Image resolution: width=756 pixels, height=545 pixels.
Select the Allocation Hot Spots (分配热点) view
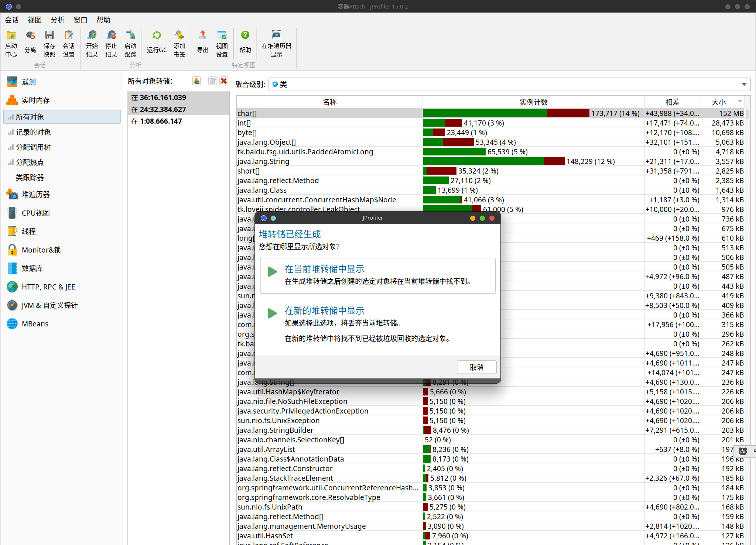[x=30, y=162]
